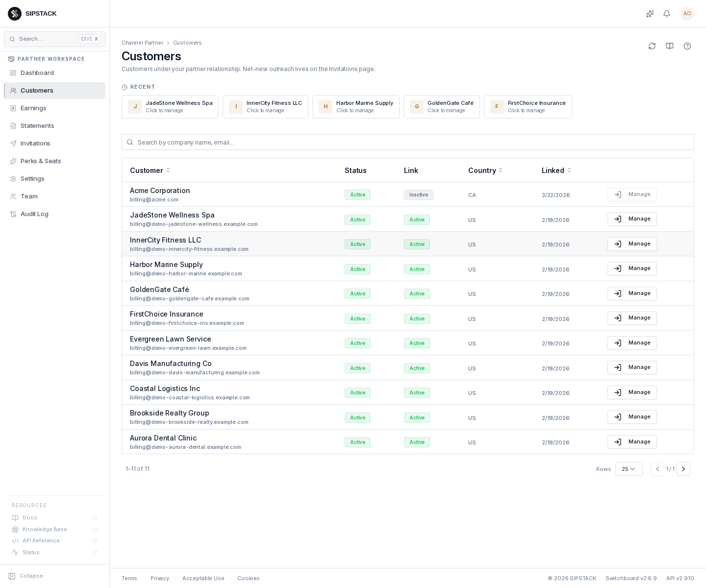This screenshot has width=706, height=588.
Task: Click billing@demo-aurora-dental.example.com email
Action: (x=185, y=447)
